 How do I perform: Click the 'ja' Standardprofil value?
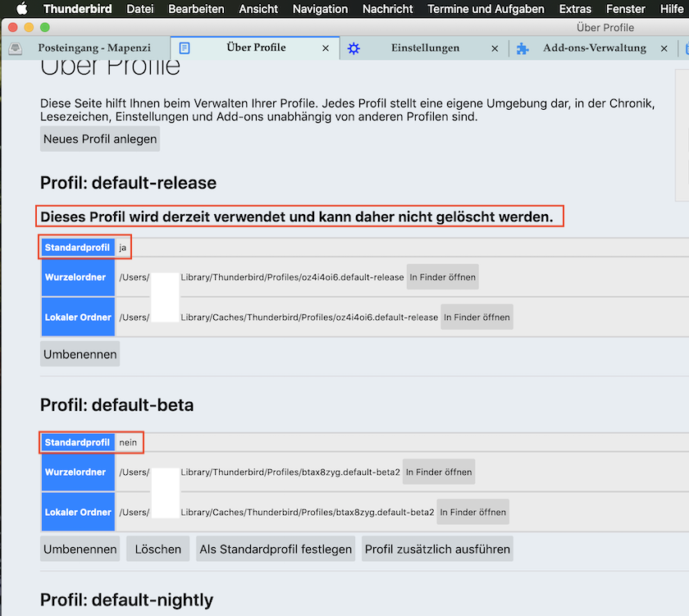click(122, 248)
